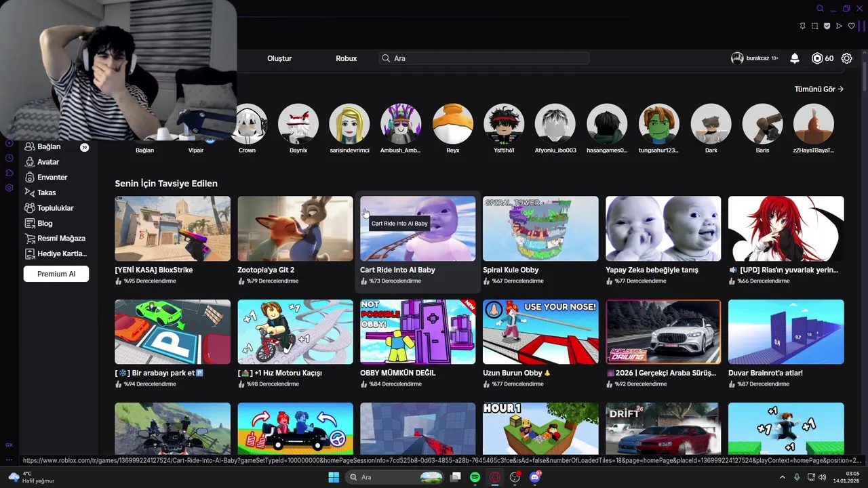Open the volume control in system tray

[823, 477]
